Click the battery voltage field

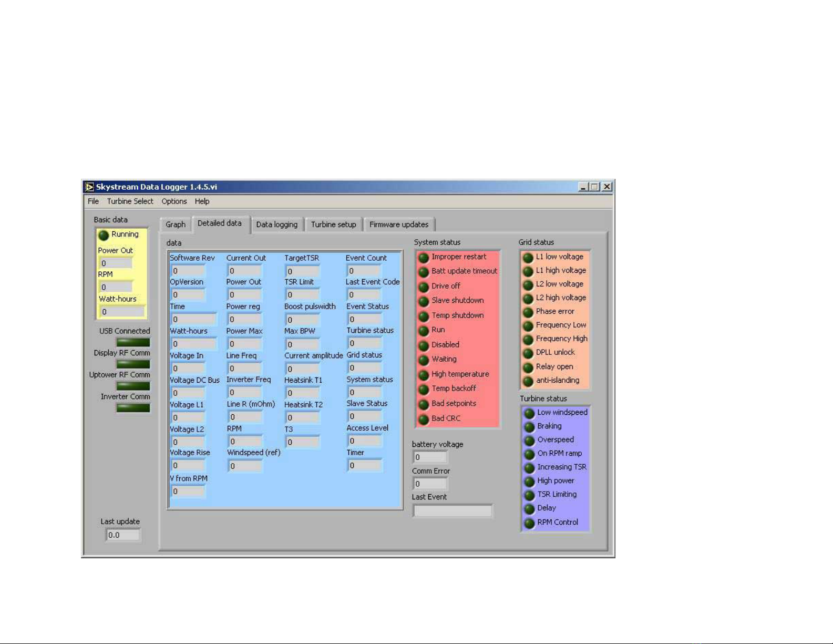[430, 457]
